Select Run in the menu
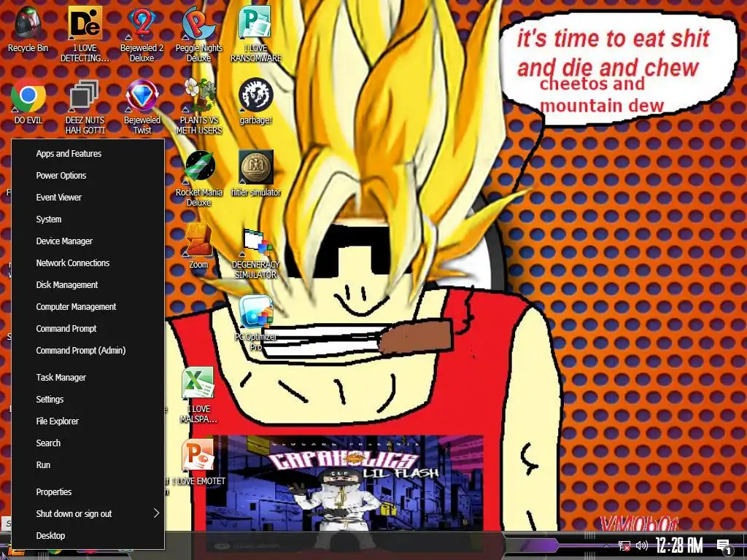The image size is (747, 560). pos(88,464)
